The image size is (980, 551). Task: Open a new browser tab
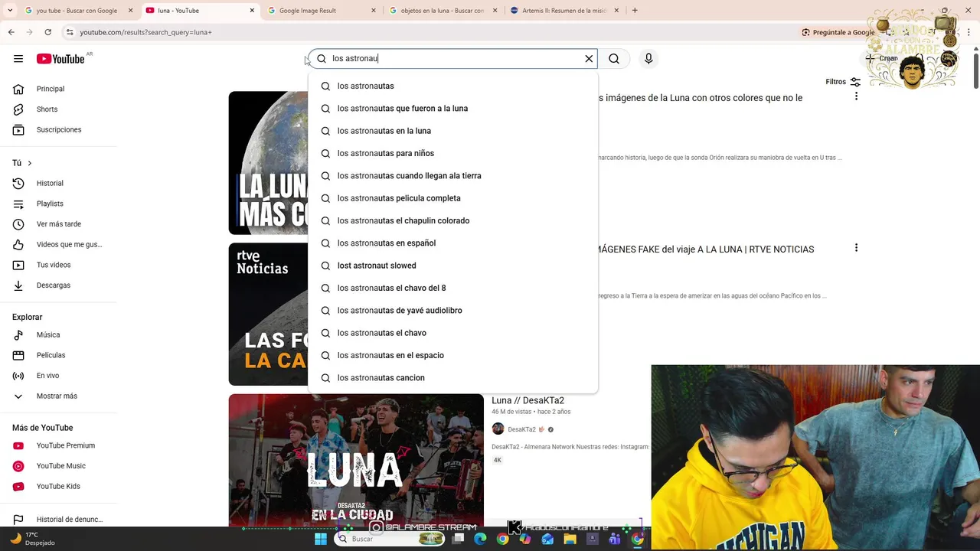635,11
